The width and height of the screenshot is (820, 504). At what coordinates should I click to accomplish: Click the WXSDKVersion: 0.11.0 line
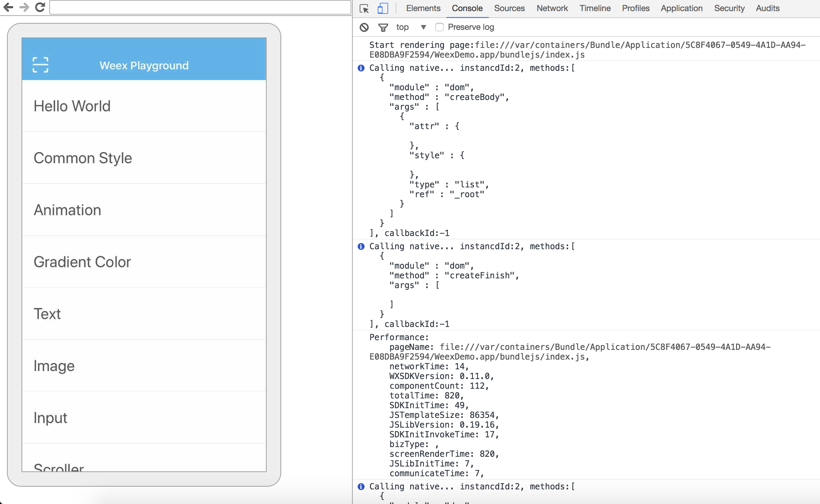pos(442,376)
